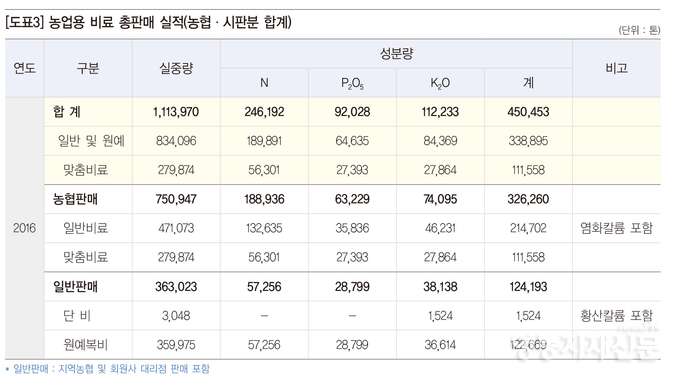Select the 농협판매 row label
Image resolution: width=680 pixels, height=381 pixels.
[x=75, y=199]
